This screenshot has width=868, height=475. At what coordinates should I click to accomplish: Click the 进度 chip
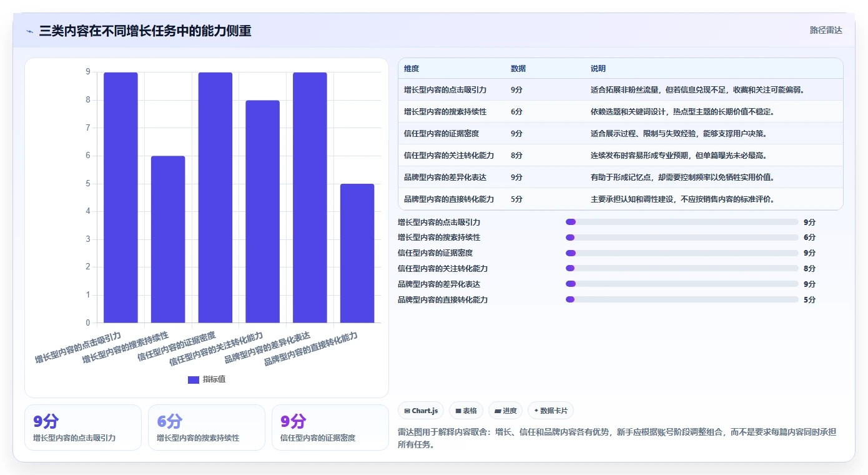pos(506,411)
